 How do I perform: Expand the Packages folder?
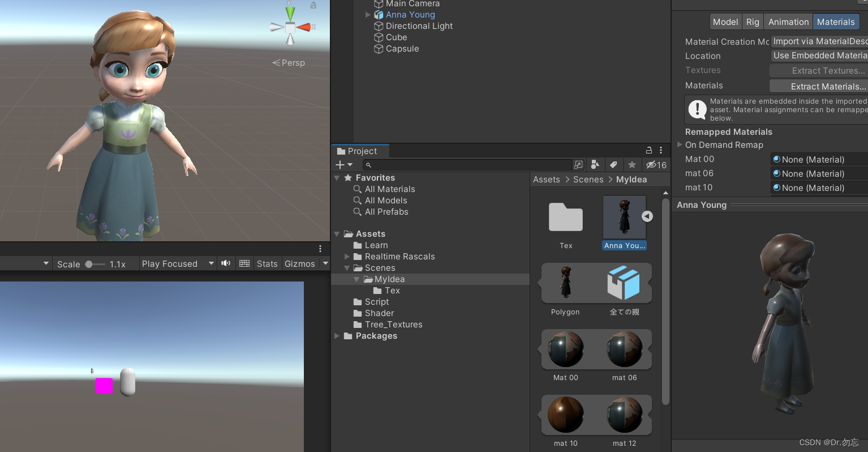(x=337, y=336)
